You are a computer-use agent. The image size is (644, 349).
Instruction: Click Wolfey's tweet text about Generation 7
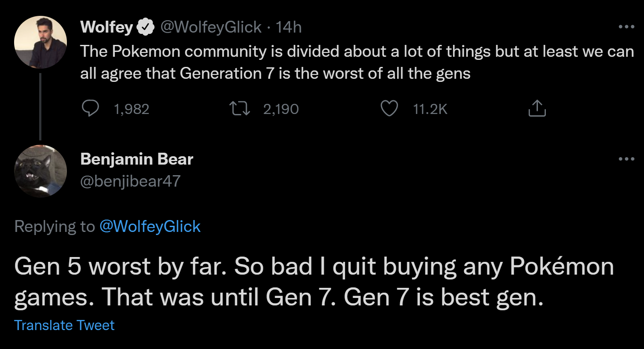tap(357, 62)
